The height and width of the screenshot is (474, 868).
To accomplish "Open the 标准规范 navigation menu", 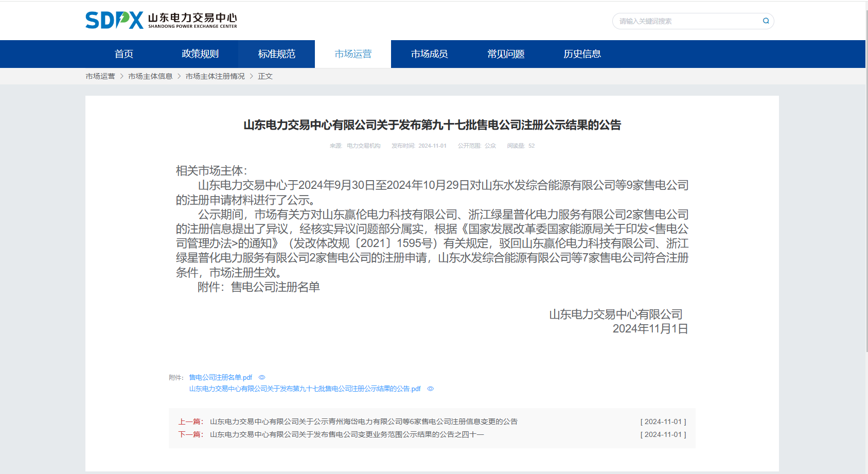I will click(276, 54).
